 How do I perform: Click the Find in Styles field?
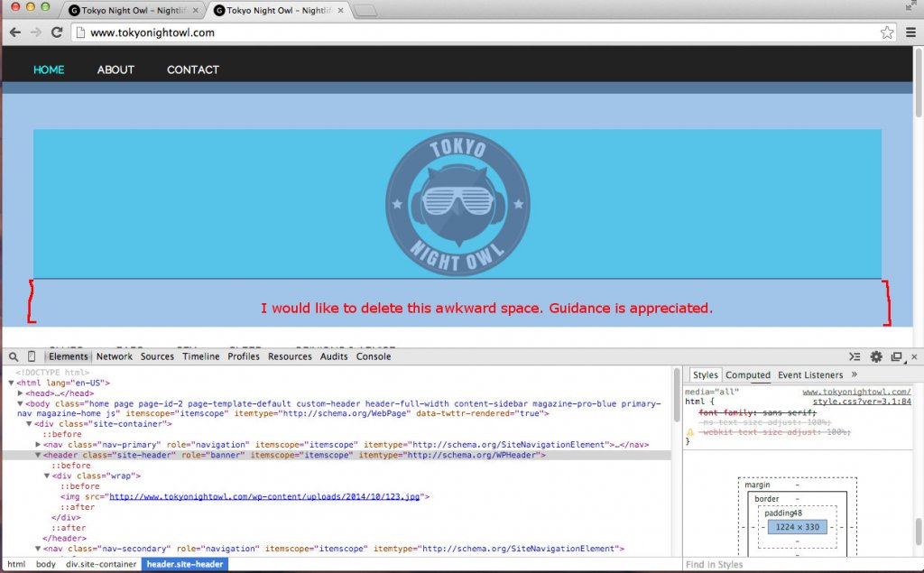801,565
